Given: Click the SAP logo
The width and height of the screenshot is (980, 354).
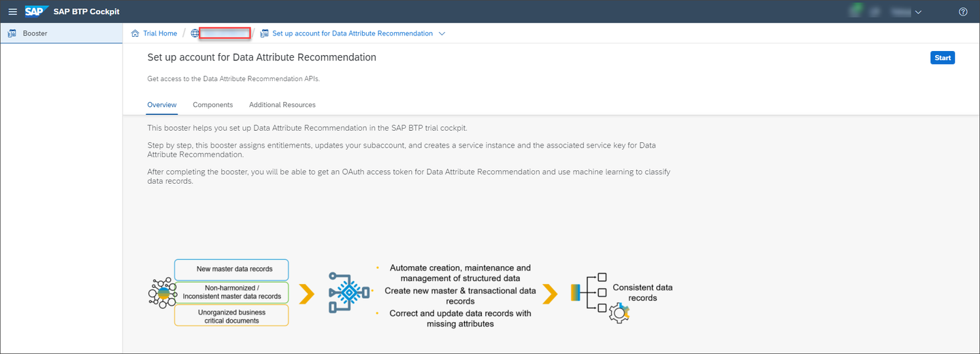Looking at the screenshot, I should [x=35, y=12].
